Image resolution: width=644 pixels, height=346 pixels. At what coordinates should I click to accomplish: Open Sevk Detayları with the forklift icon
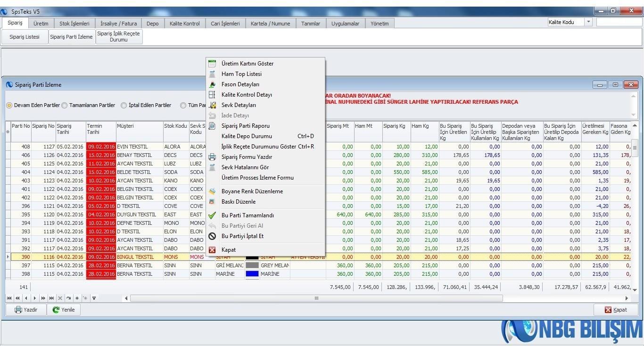pyautogui.click(x=265, y=105)
